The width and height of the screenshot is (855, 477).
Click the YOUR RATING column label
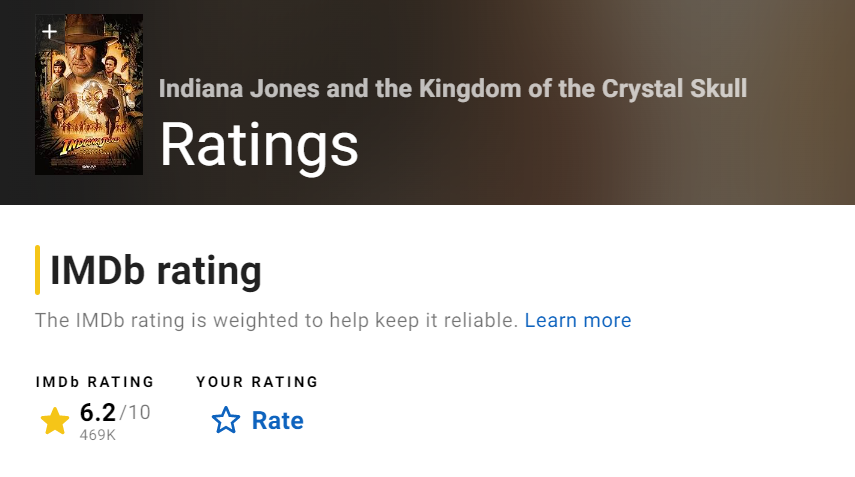(257, 382)
